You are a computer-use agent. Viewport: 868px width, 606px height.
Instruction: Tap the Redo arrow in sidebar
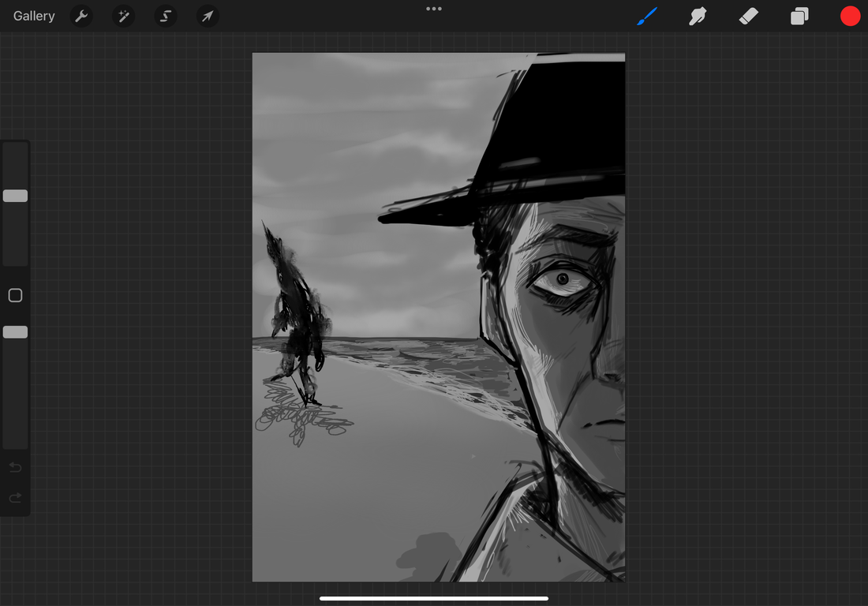click(15, 498)
